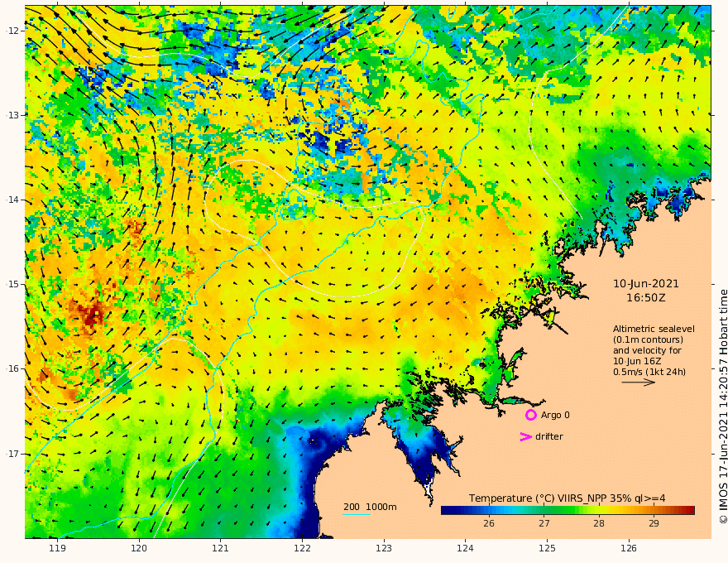
Task: Click the latitude axis label -12
Action: 12,31
